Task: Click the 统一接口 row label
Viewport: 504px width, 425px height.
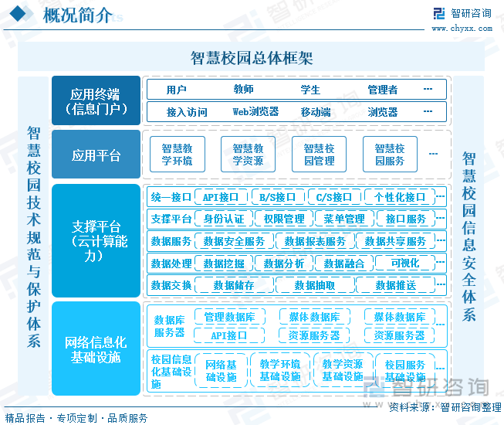Action: click(x=171, y=197)
